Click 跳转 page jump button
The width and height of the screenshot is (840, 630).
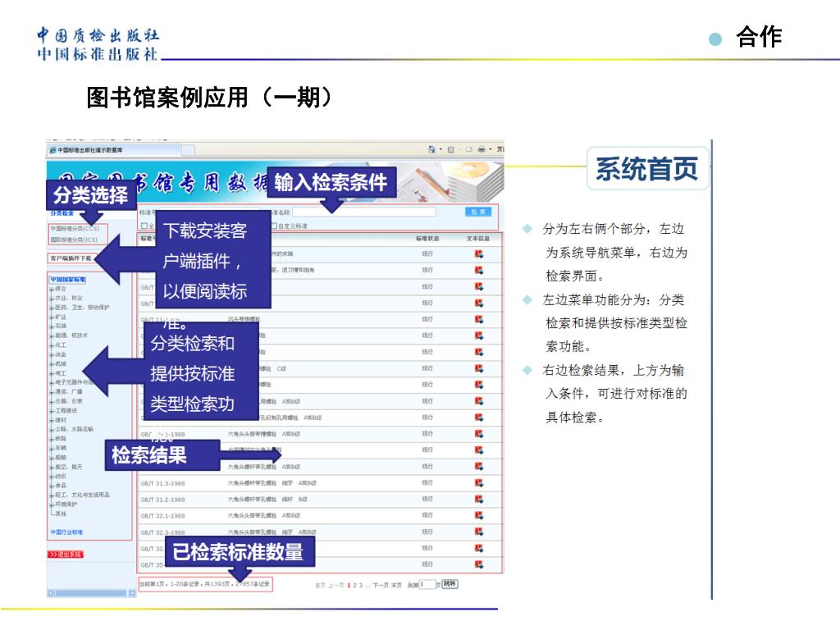450,584
